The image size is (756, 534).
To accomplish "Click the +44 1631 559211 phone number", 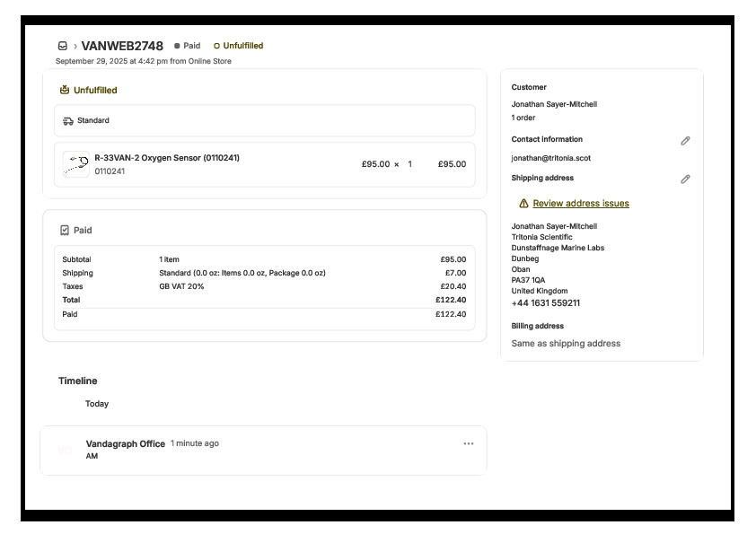I will coord(545,303).
